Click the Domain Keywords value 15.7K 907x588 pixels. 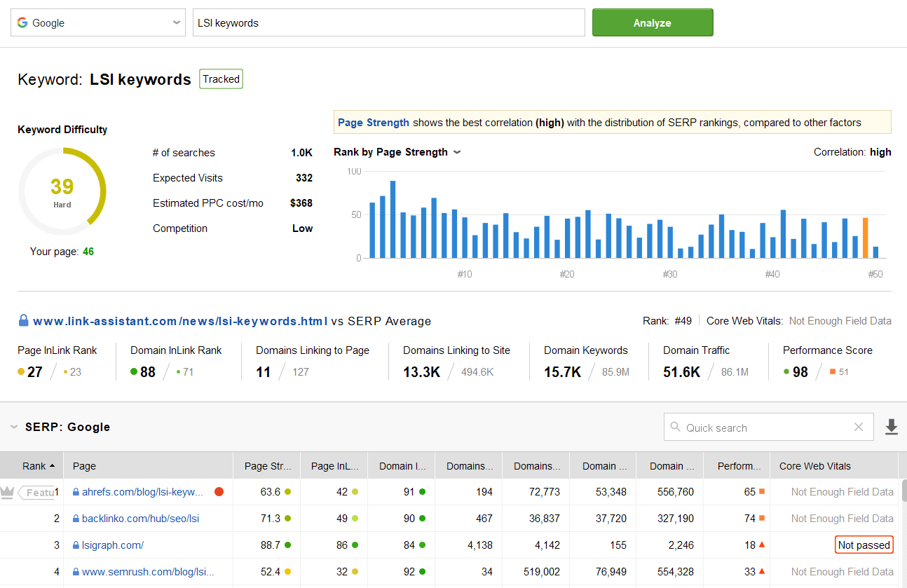coord(563,372)
